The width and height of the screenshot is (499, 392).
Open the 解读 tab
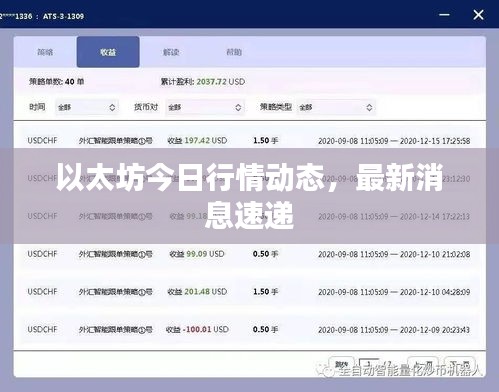pyautogui.click(x=171, y=52)
